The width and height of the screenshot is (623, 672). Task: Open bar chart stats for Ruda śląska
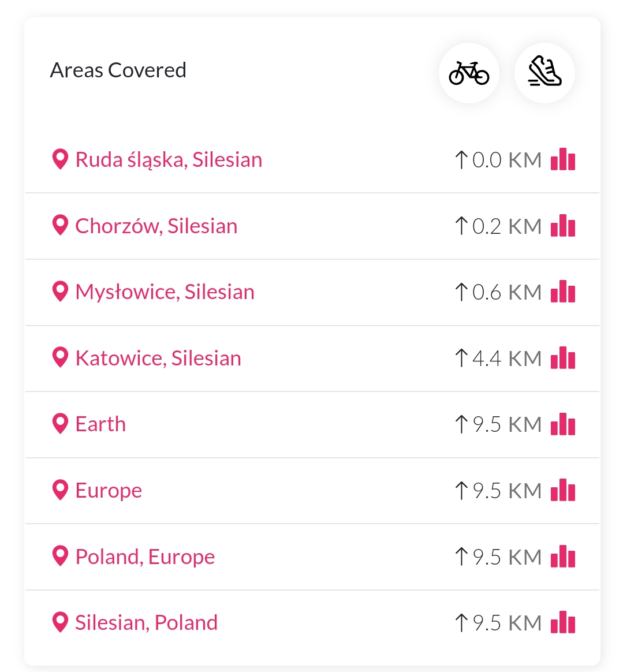click(562, 159)
